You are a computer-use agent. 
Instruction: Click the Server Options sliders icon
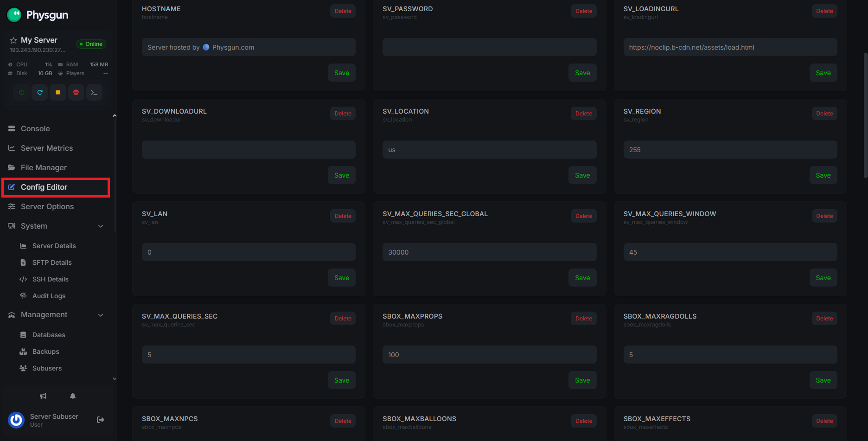[12, 206]
